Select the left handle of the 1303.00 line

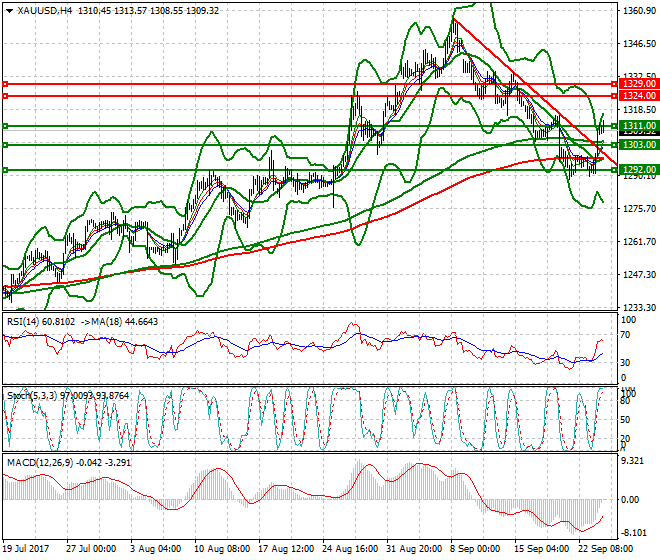click(5, 145)
